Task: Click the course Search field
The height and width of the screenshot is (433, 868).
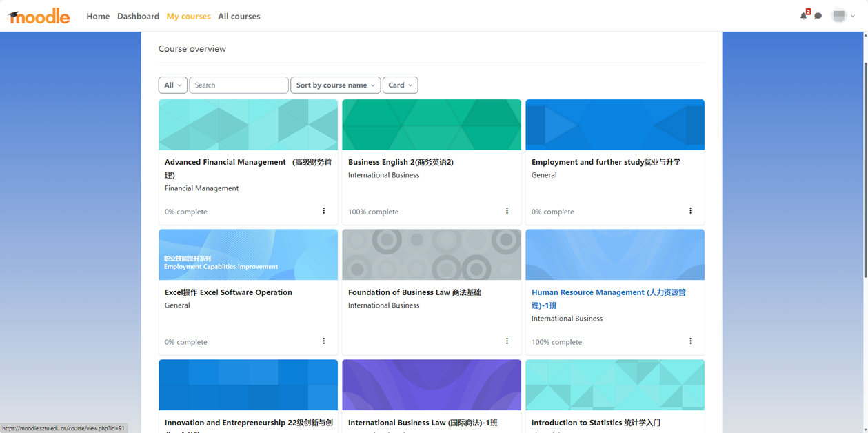Action: click(239, 85)
